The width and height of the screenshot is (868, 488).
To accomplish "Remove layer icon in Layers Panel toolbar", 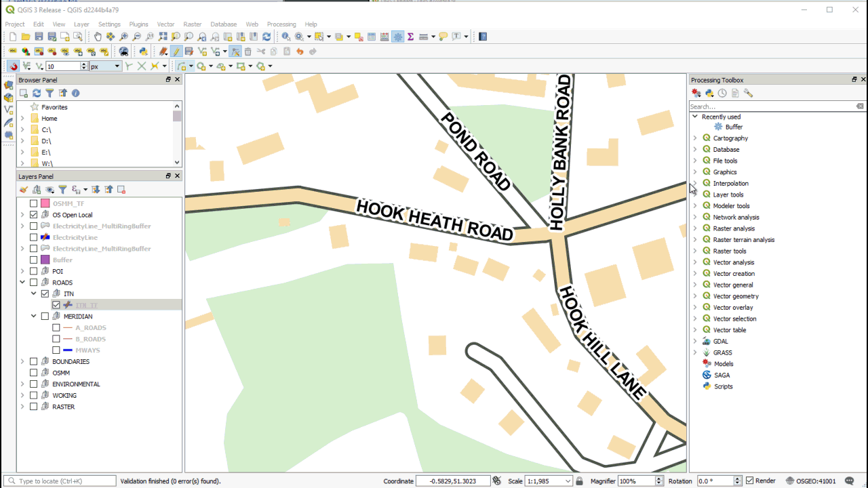I will point(121,190).
